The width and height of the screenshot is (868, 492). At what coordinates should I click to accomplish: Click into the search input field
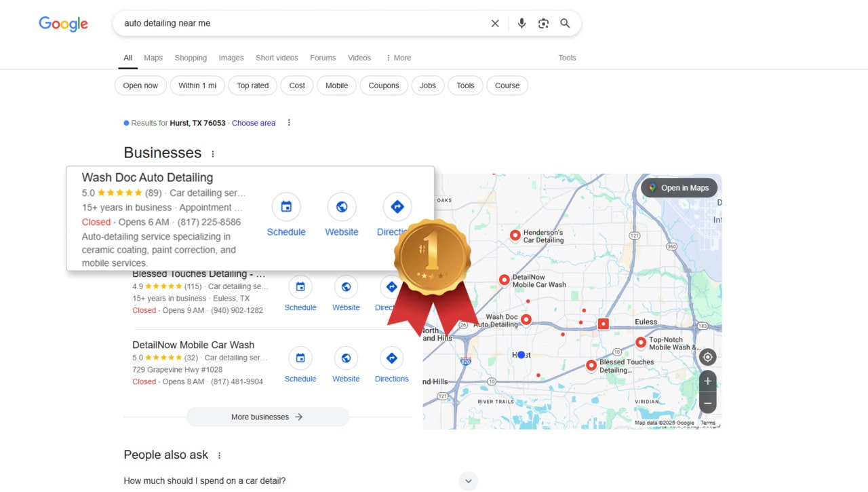coord(302,23)
